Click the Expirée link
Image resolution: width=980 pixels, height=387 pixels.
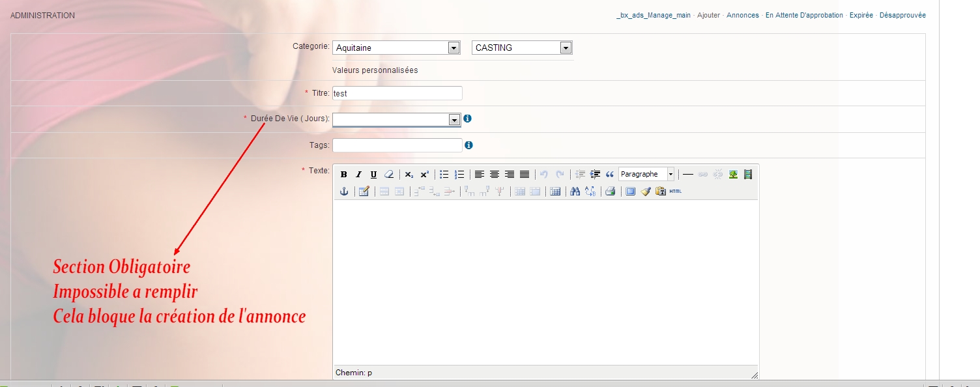861,15
